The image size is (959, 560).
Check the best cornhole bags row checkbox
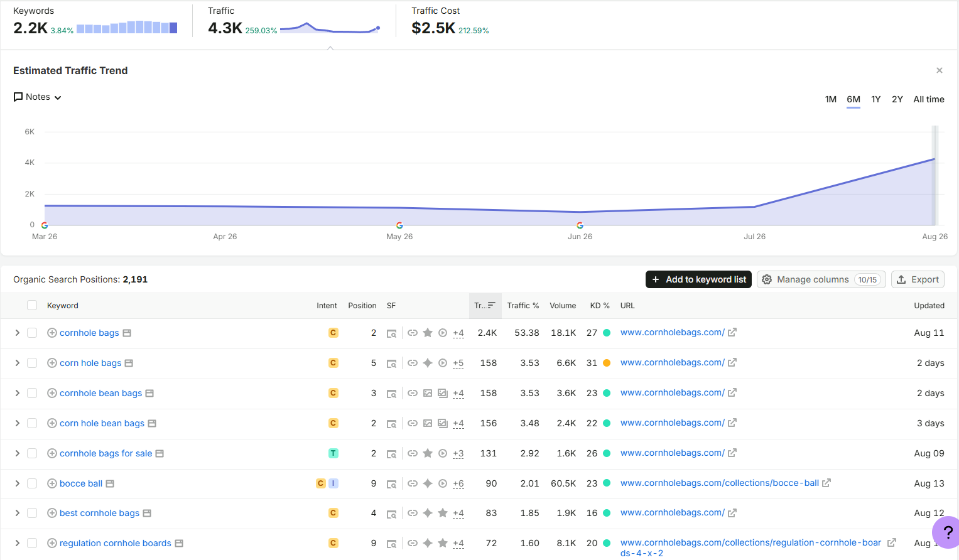32,513
